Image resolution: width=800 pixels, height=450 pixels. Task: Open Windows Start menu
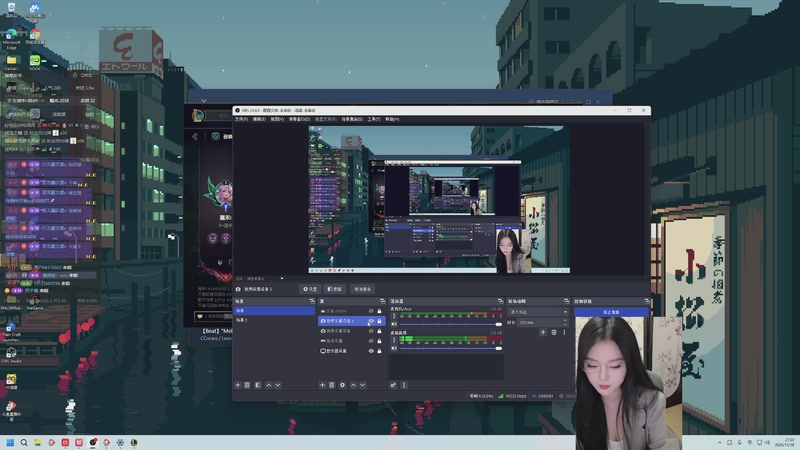10,442
